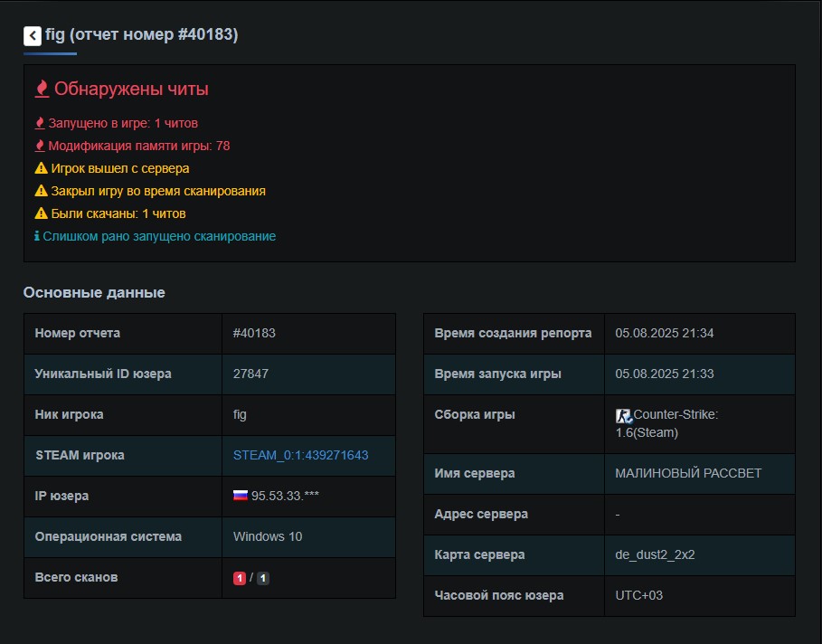Click the flame icon next to 'Запущено в игре'

pyautogui.click(x=39, y=123)
